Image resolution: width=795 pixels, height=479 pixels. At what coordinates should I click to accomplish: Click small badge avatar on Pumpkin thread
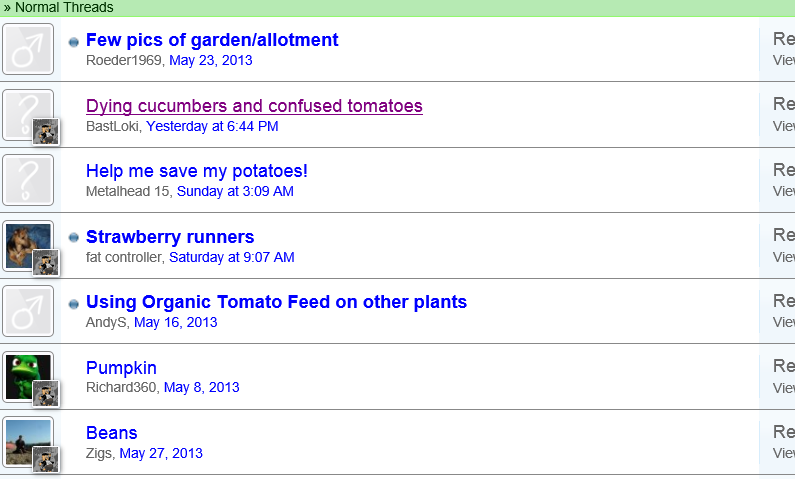coord(46,393)
